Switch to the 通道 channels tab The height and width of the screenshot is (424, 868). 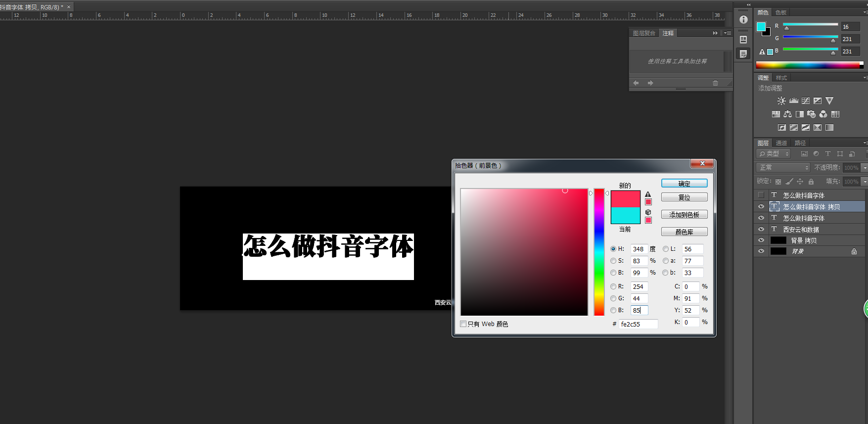pos(781,143)
